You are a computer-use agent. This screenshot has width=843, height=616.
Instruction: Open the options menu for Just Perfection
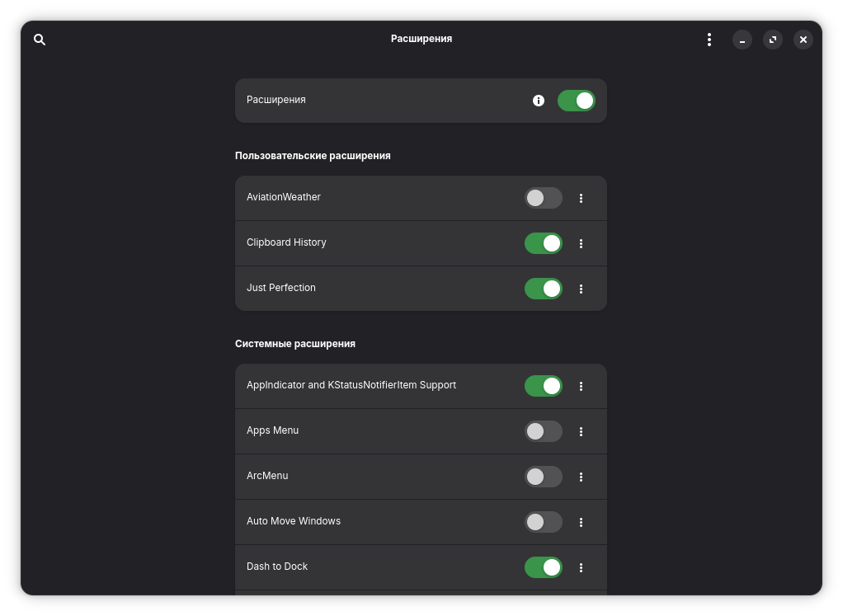(581, 289)
